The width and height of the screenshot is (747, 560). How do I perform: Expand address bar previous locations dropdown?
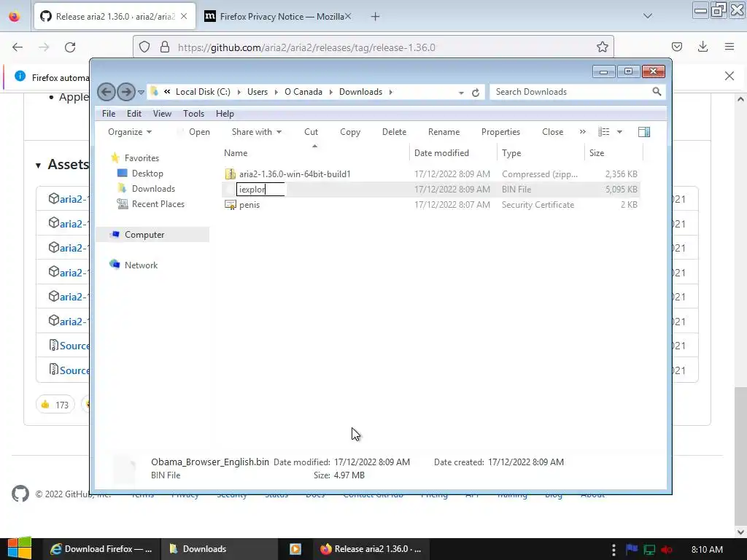tap(461, 93)
